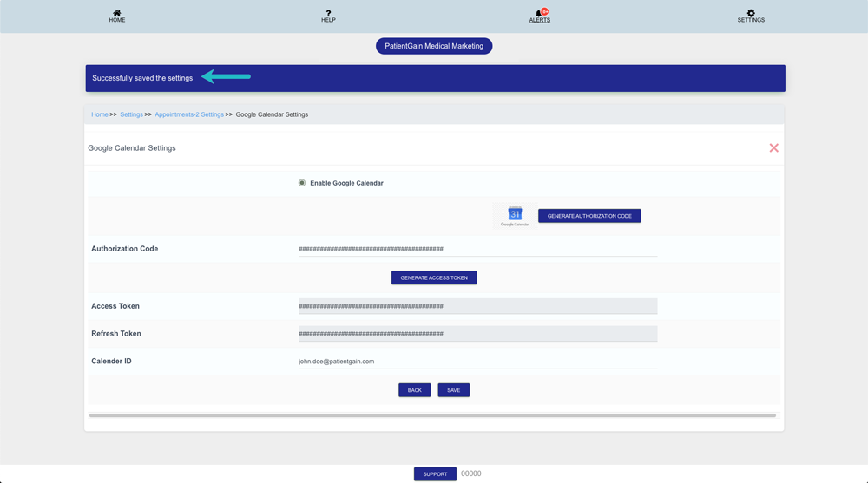Focus the Authorization Code input field
This screenshot has height=483, width=868.
pos(477,249)
